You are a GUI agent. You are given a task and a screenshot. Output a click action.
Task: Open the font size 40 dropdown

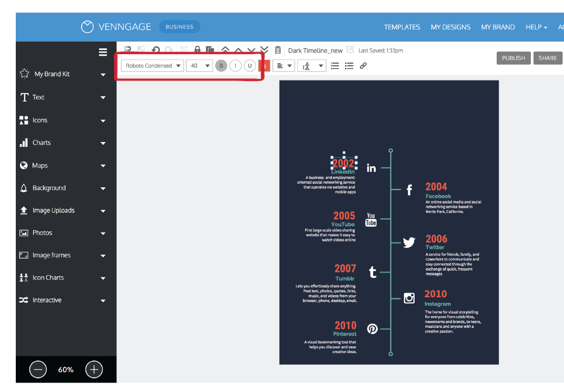pos(199,66)
